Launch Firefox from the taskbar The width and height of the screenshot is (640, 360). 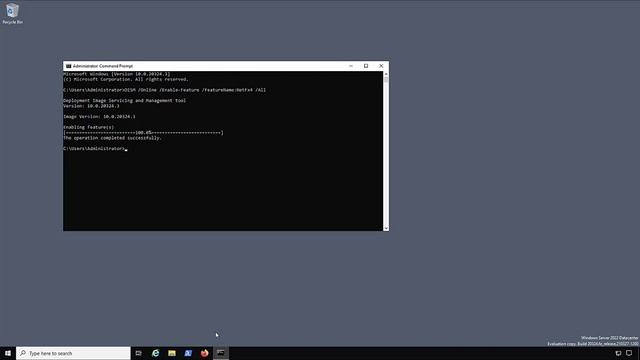[204, 353]
